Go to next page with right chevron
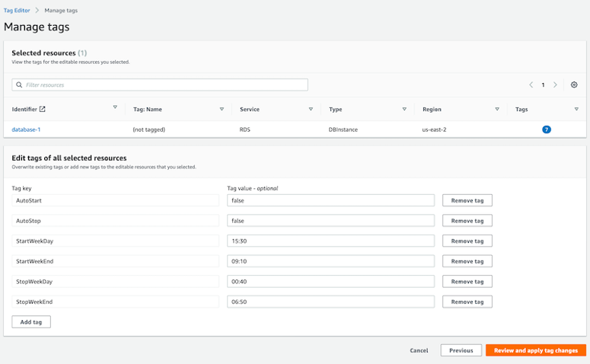 tap(555, 85)
